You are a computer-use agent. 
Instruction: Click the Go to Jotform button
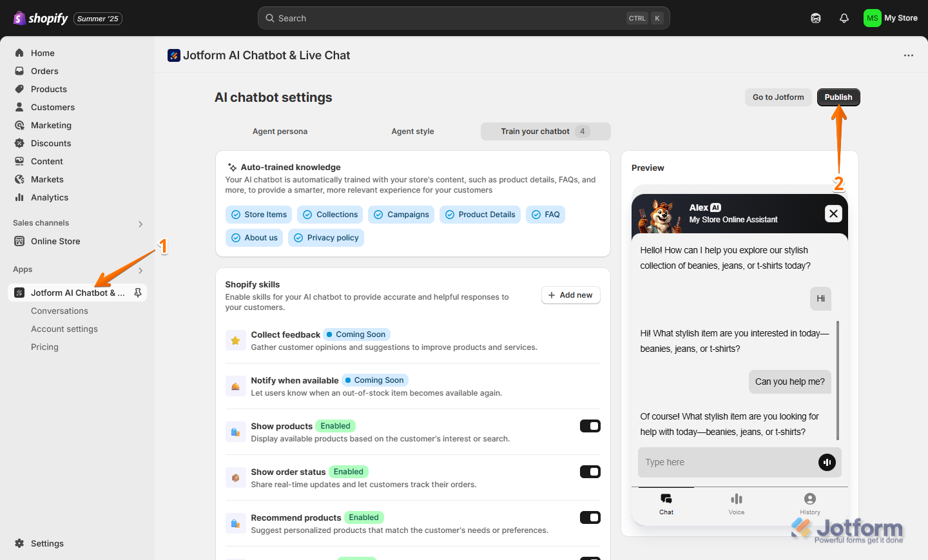coord(778,97)
